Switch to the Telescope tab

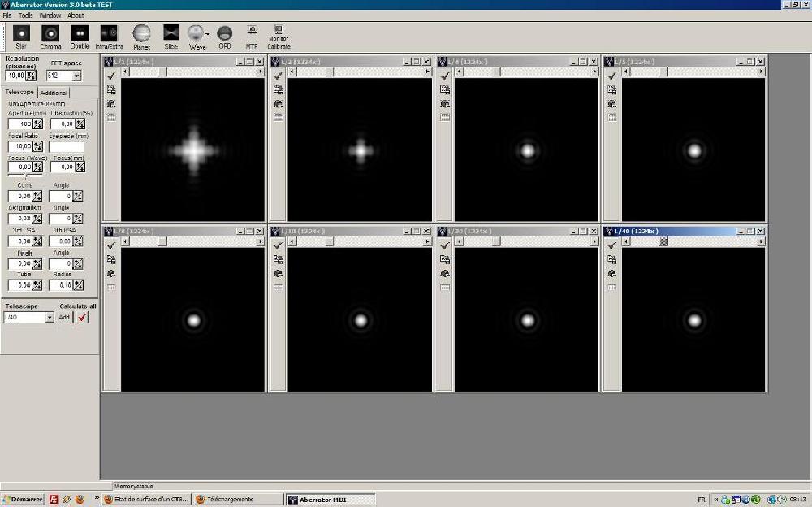pos(19,92)
